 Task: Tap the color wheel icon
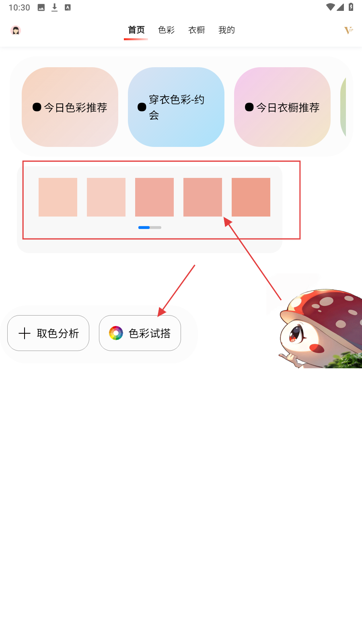(x=116, y=333)
